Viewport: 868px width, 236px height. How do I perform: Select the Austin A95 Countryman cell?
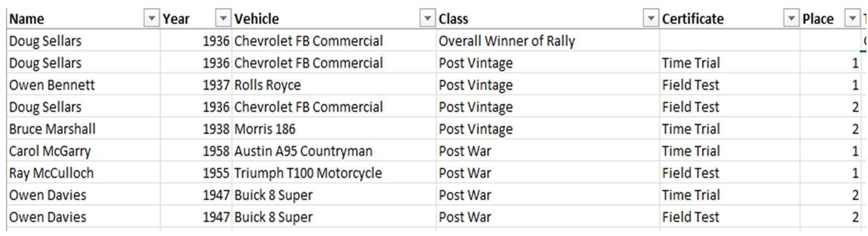(304, 151)
